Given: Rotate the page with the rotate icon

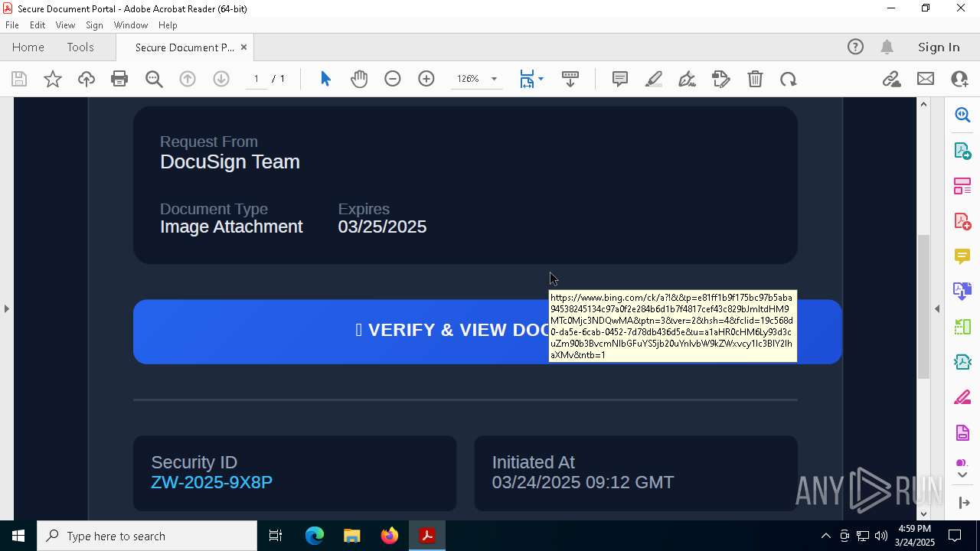Looking at the screenshot, I should click(789, 79).
